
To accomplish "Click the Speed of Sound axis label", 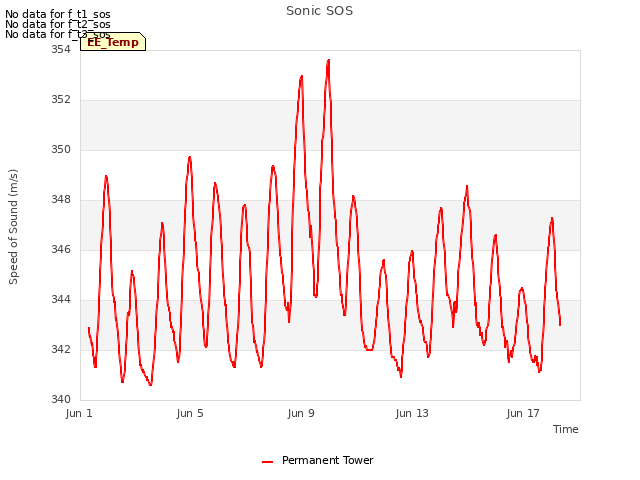I will point(13,227).
